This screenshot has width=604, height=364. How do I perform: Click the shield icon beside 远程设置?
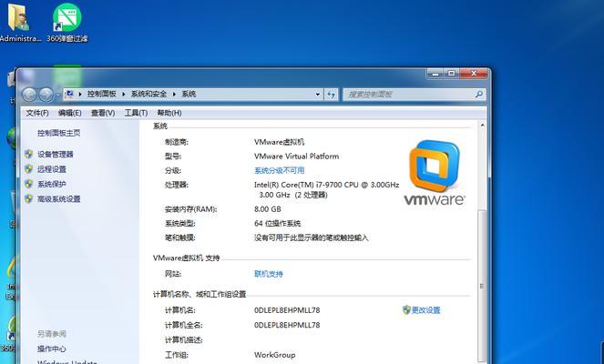pyautogui.click(x=28, y=169)
